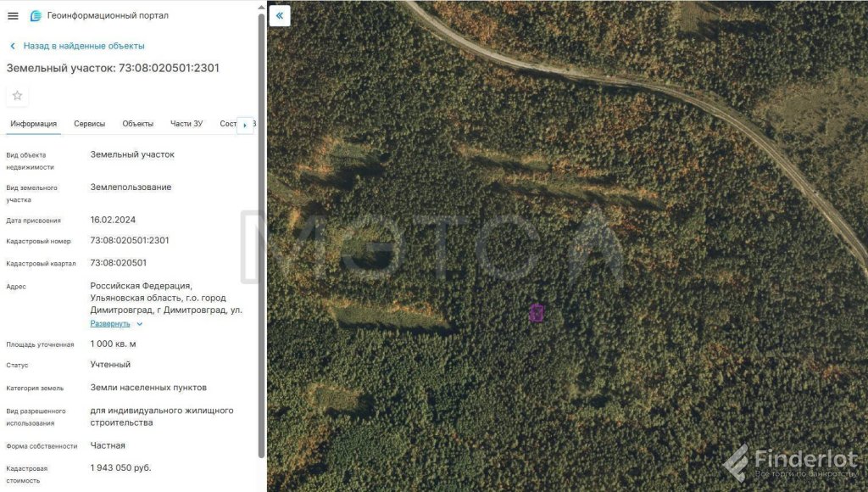Click back arrow beside Назад в найденные объекты
Image resolution: width=868 pixels, height=492 pixels.
(13, 46)
